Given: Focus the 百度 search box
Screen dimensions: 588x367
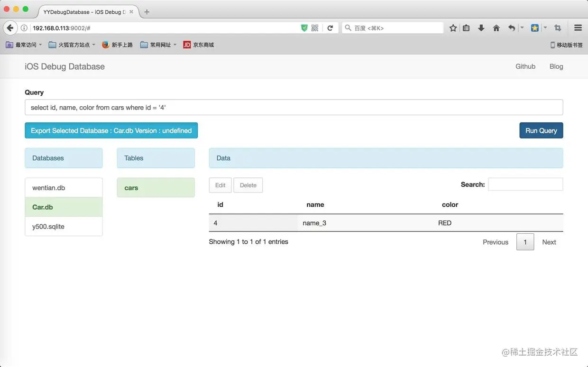Looking at the screenshot, I should (x=393, y=28).
